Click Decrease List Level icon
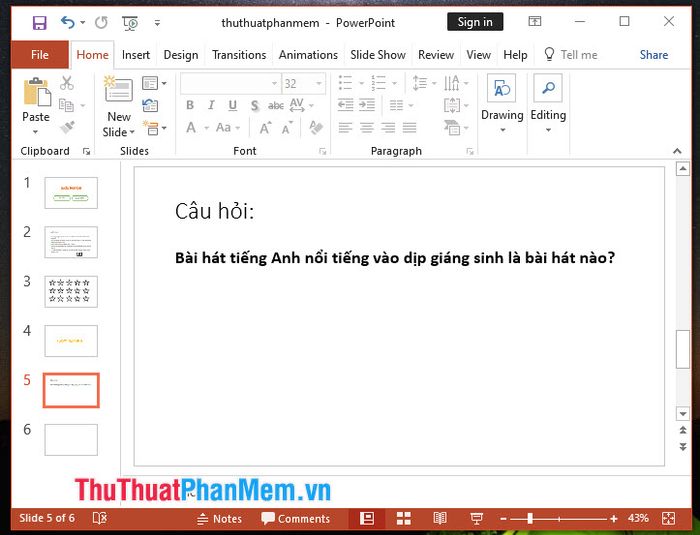The height and width of the screenshot is (535, 700). click(346, 105)
